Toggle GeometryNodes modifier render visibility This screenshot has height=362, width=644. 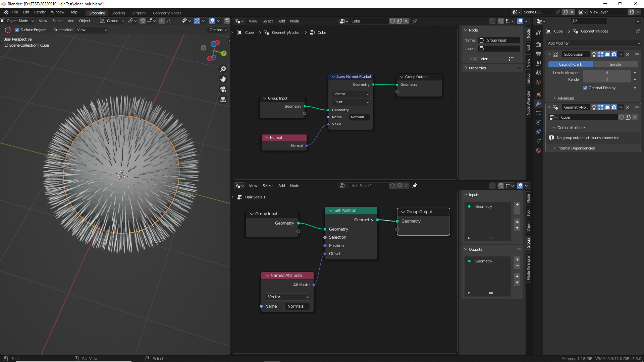[x=614, y=107]
